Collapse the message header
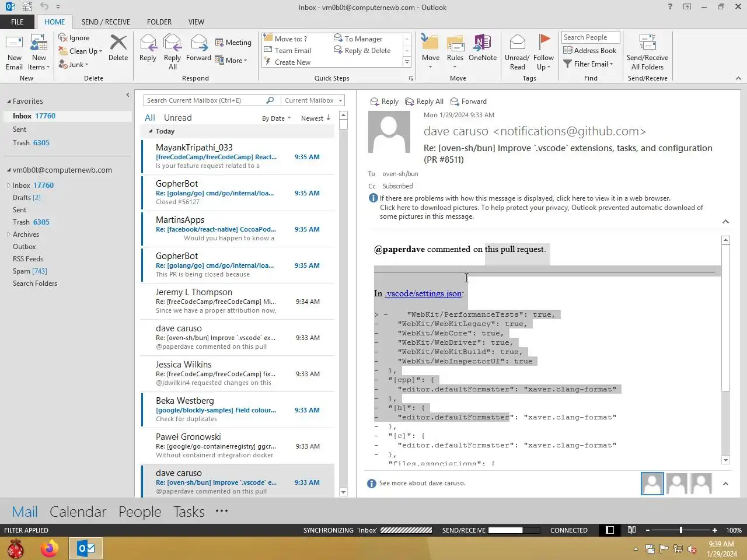This screenshot has height=560, width=747. pyautogui.click(x=725, y=222)
